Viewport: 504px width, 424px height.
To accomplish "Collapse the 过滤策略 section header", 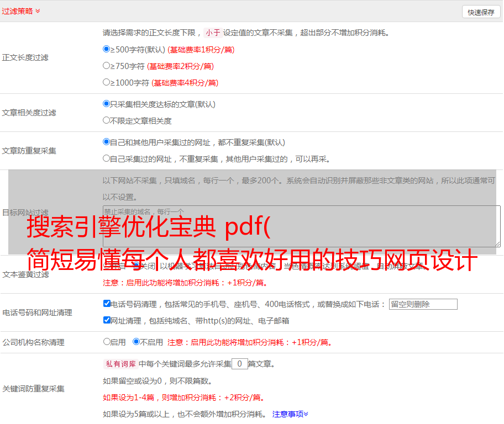I will pyautogui.click(x=21, y=11).
